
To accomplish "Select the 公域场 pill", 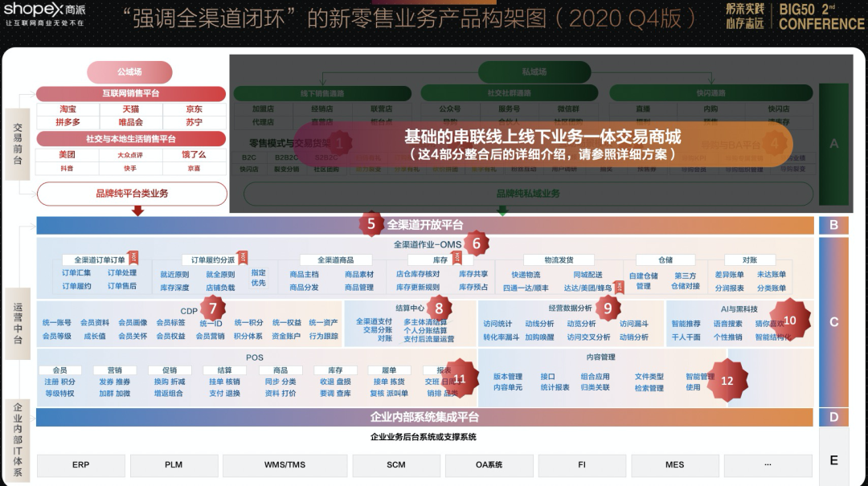I will (129, 72).
